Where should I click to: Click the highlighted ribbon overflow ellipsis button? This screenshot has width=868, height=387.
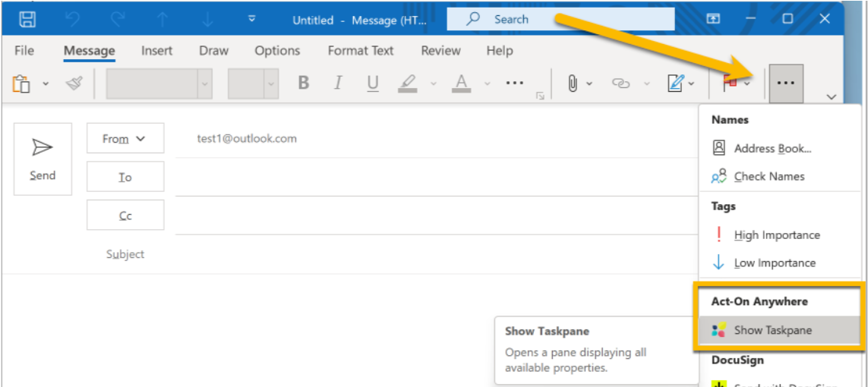click(786, 83)
